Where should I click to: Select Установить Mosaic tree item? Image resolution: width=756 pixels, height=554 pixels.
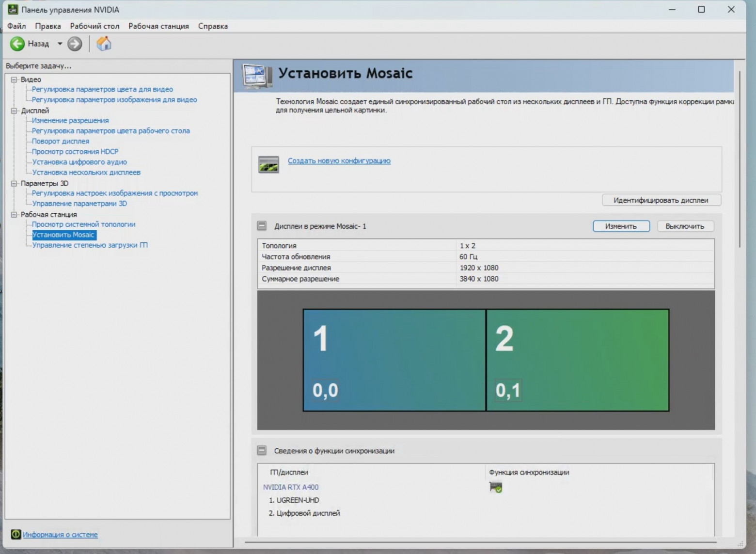tap(63, 235)
